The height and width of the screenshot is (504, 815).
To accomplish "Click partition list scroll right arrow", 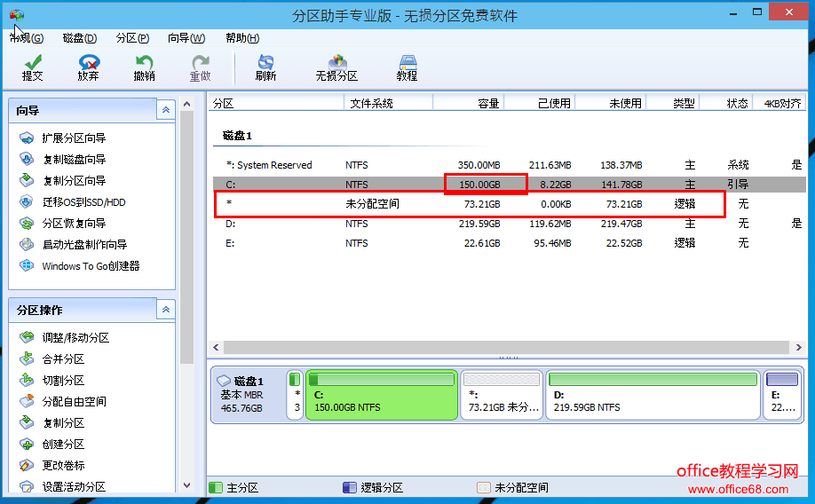I will click(x=798, y=347).
